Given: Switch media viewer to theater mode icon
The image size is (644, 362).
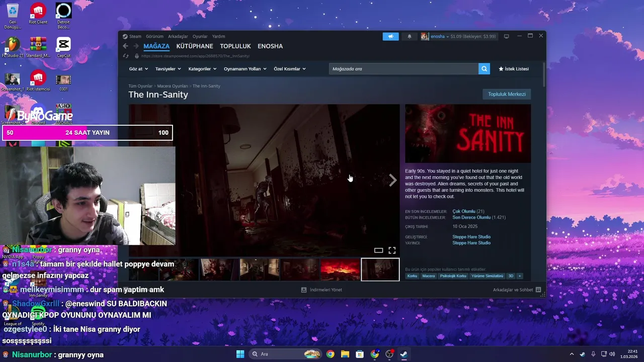Looking at the screenshot, I should (x=378, y=250).
